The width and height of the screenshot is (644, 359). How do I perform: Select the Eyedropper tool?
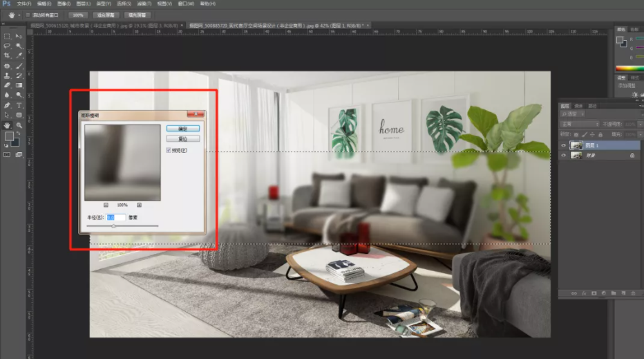[19, 55]
